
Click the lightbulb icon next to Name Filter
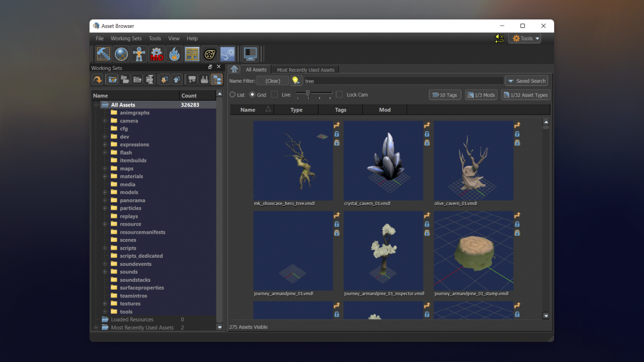point(296,80)
